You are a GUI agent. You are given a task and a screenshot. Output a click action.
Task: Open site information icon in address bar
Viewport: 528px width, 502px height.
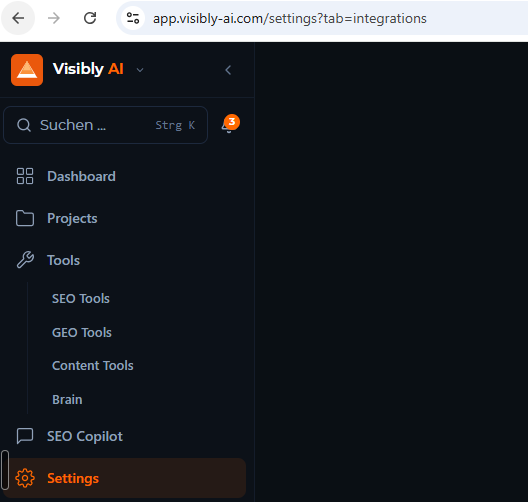pyautogui.click(x=133, y=18)
